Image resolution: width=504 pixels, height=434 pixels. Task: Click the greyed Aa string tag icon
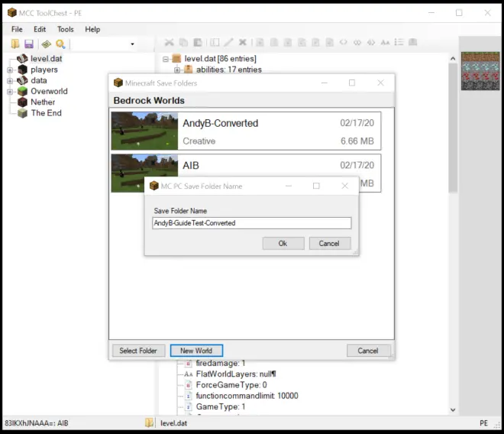(x=385, y=42)
